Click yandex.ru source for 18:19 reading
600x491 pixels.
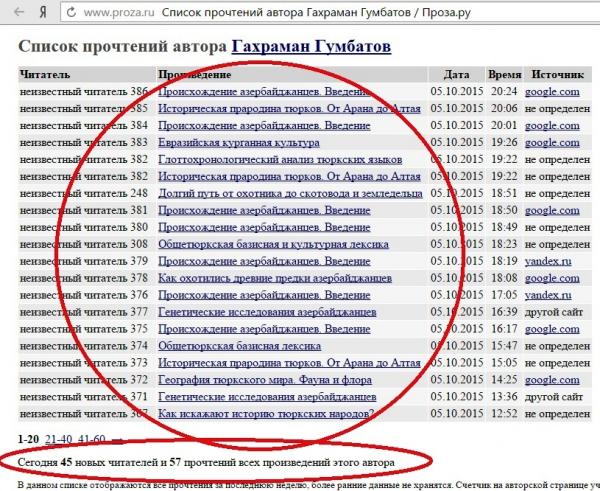551,261
